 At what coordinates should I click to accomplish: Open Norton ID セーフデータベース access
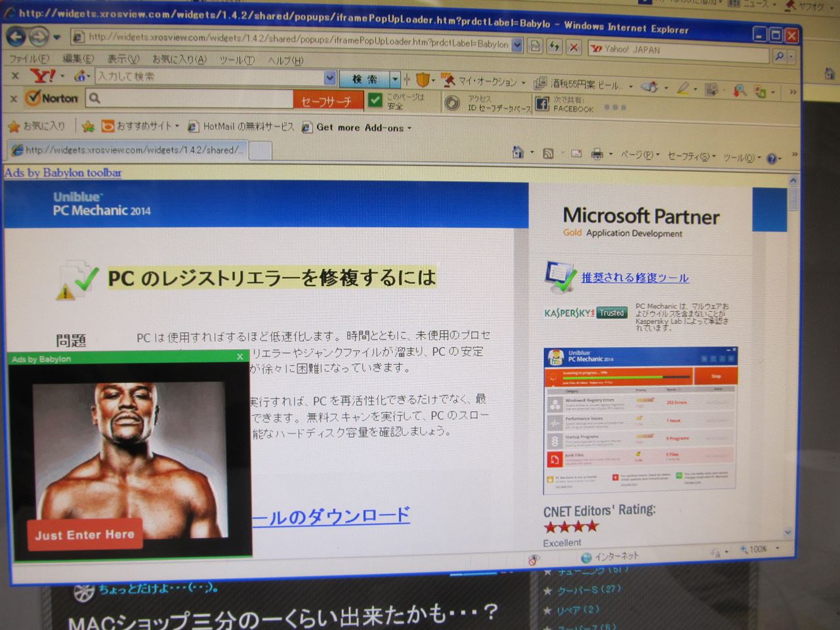487,104
